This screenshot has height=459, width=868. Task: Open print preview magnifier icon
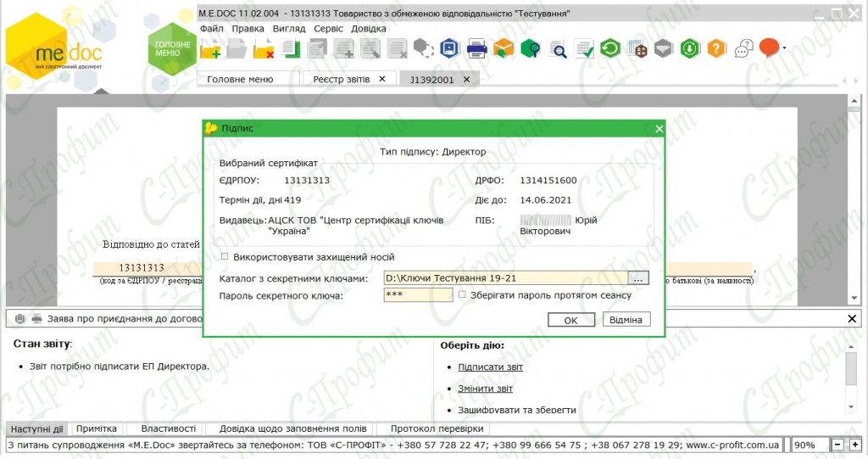pos(558,49)
